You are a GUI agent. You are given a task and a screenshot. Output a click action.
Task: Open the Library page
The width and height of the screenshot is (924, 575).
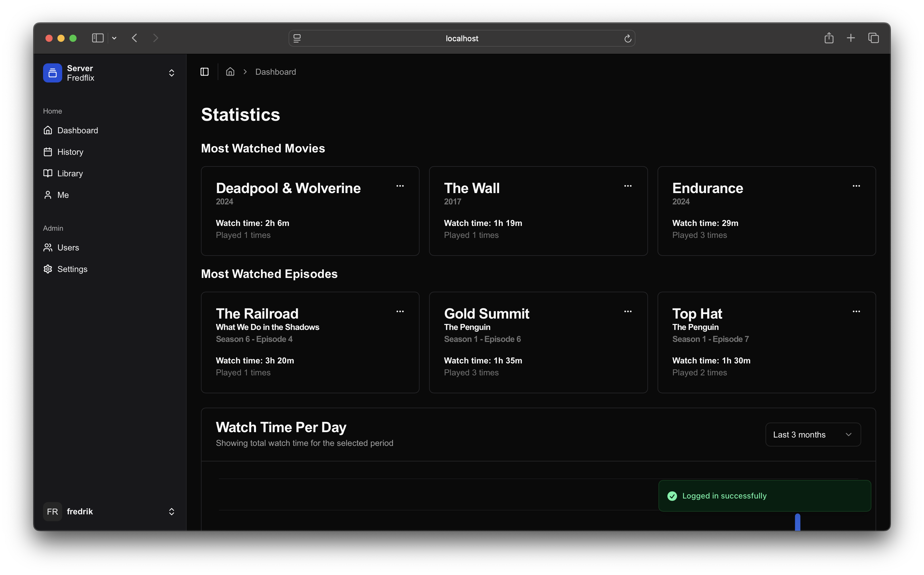[x=109, y=173]
